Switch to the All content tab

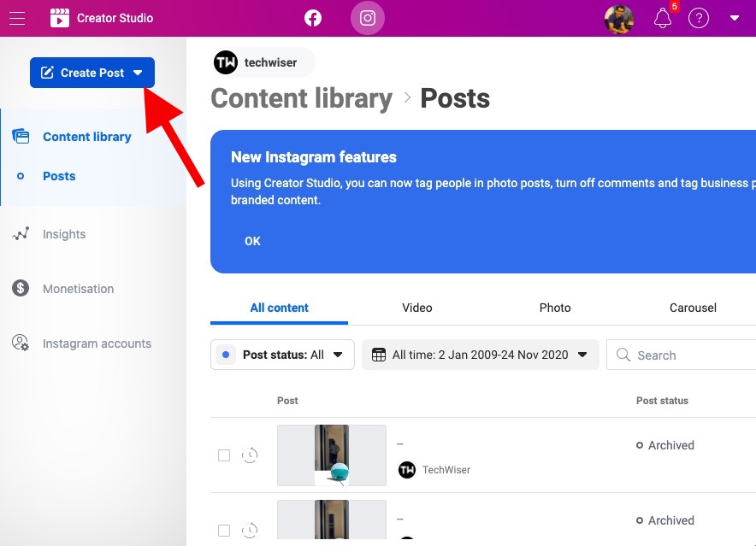click(x=279, y=308)
